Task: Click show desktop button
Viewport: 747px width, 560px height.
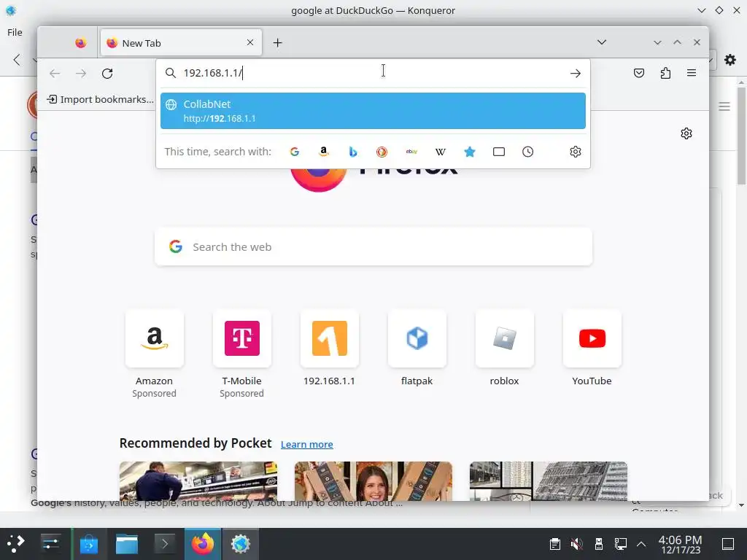Action: [727, 544]
